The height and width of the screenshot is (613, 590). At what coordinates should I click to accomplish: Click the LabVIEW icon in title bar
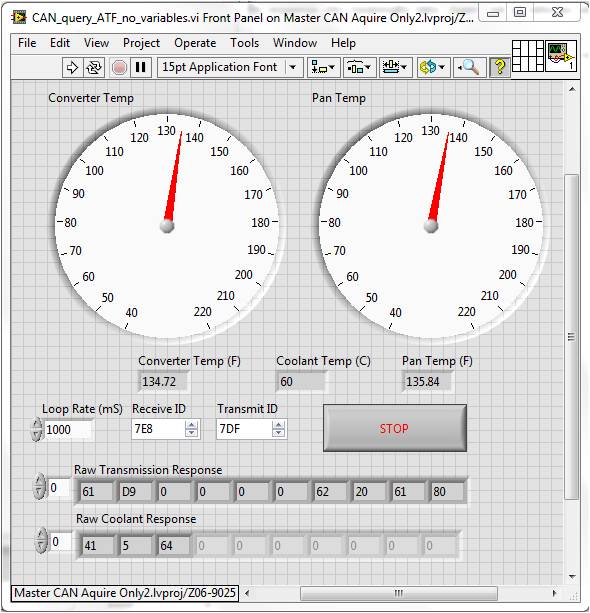click(19, 18)
